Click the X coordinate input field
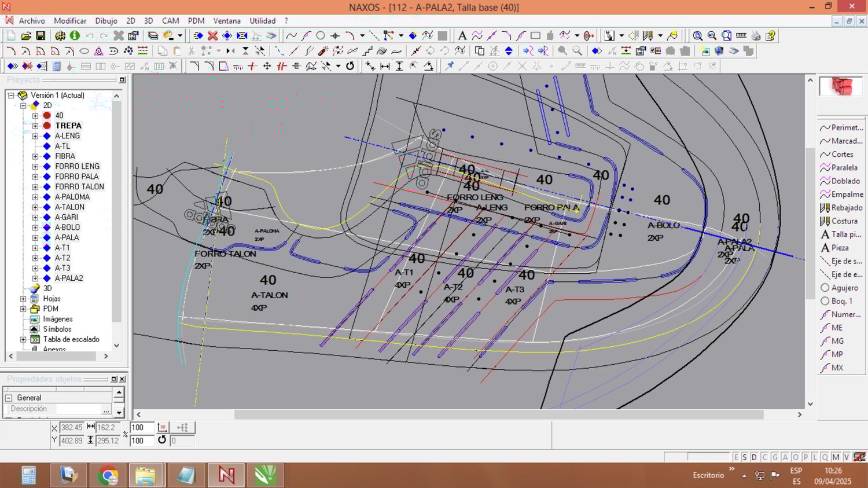 pyautogui.click(x=71, y=428)
